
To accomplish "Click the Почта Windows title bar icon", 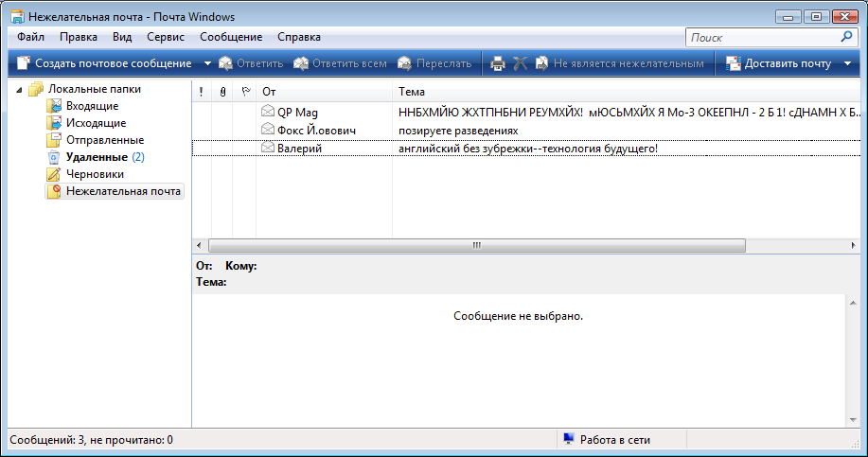I will pos(18,17).
